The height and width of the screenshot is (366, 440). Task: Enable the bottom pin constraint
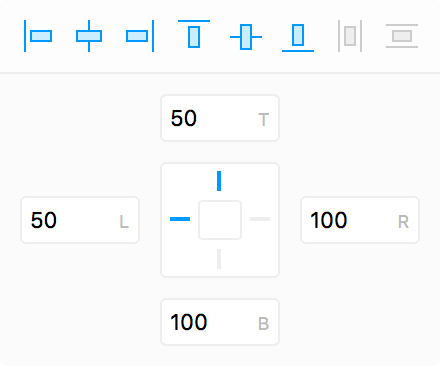(219, 259)
